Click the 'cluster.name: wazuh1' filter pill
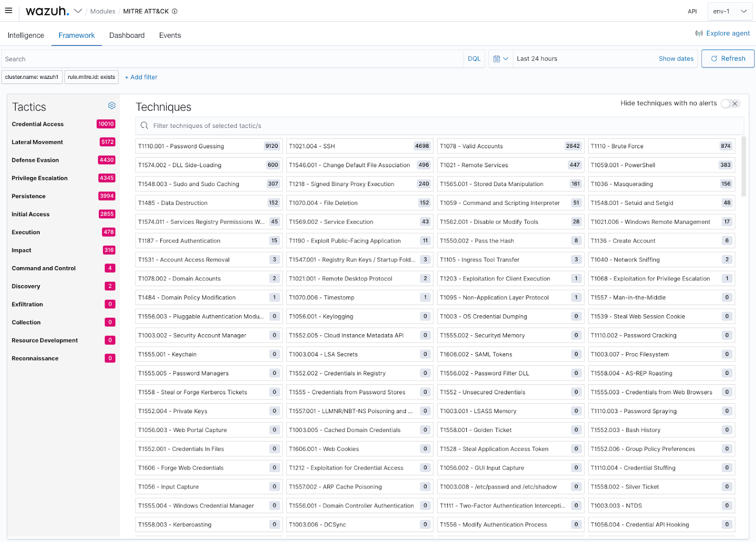The image size is (756, 542). pos(32,76)
